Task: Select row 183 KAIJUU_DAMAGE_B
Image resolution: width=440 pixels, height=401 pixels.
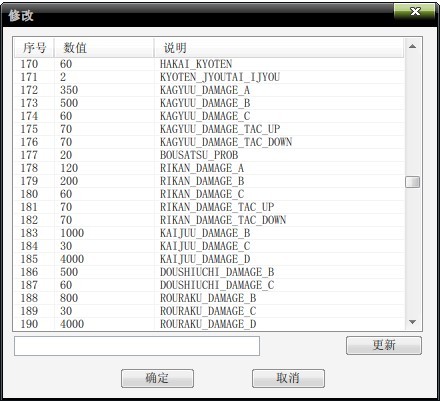Action: point(209,233)
